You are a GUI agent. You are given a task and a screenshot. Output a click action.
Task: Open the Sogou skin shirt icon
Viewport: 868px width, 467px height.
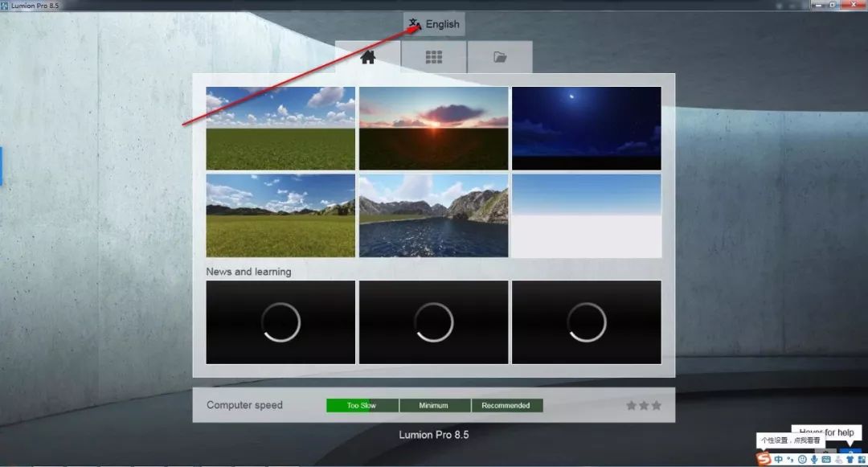coord(850,459)
